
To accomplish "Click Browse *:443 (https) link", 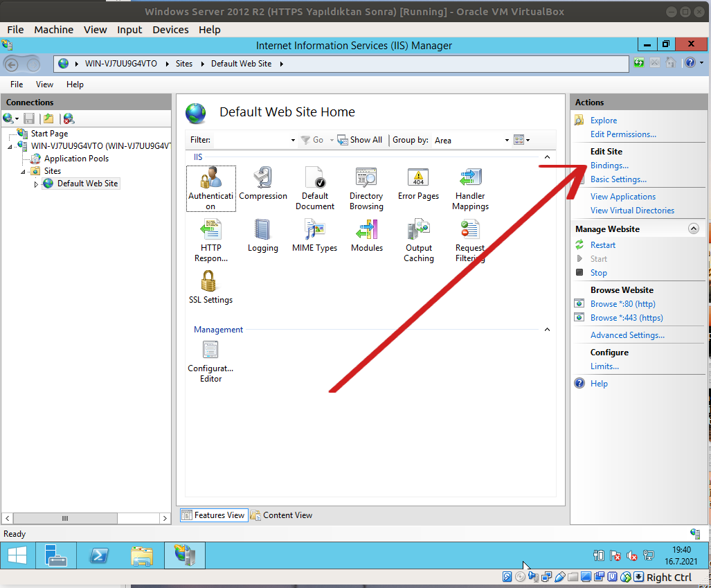I will coord(627,318).
